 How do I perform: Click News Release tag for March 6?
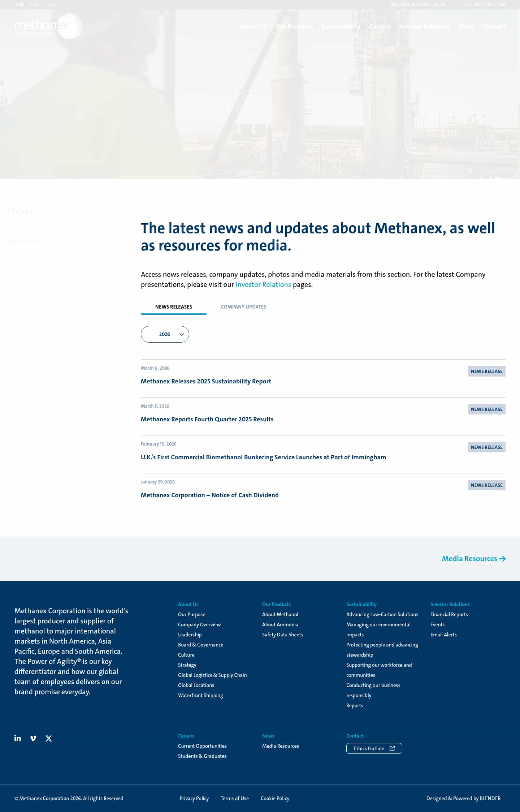pyautogui.click(x=486, y=371)
